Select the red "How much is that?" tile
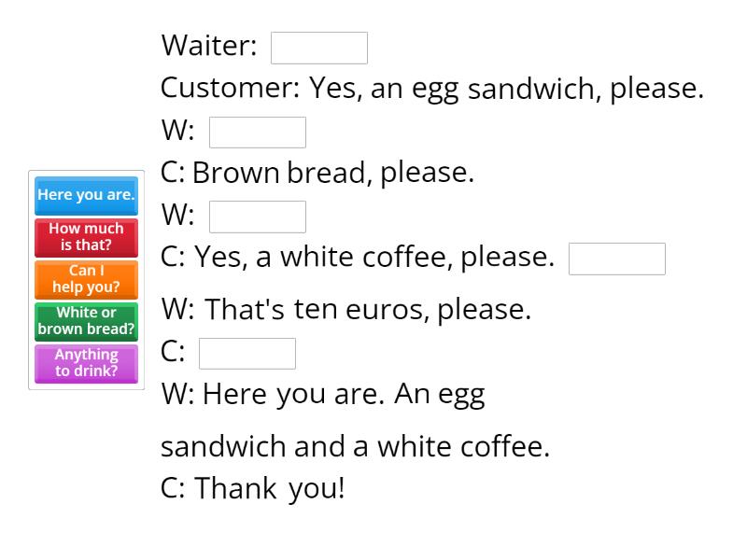Image resolution: width=747 pixels, height=560 pixels. click(x=86, y=236)
